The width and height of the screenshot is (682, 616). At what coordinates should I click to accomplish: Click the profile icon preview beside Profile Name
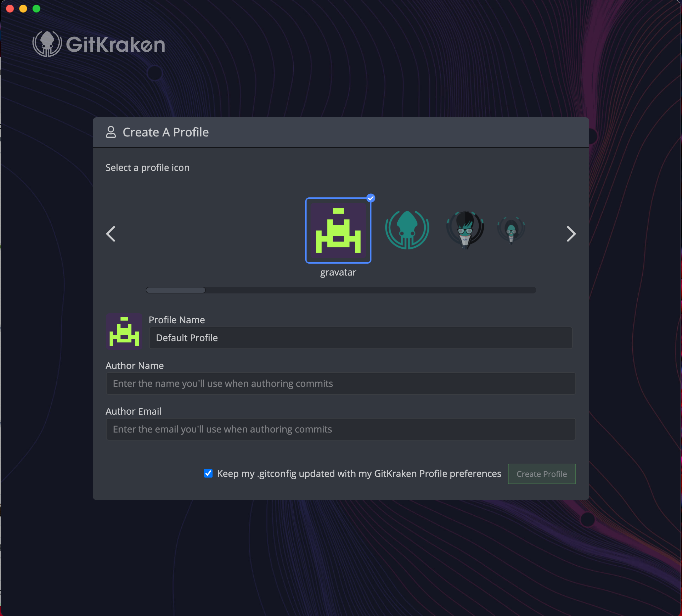[x=124, y=331]
